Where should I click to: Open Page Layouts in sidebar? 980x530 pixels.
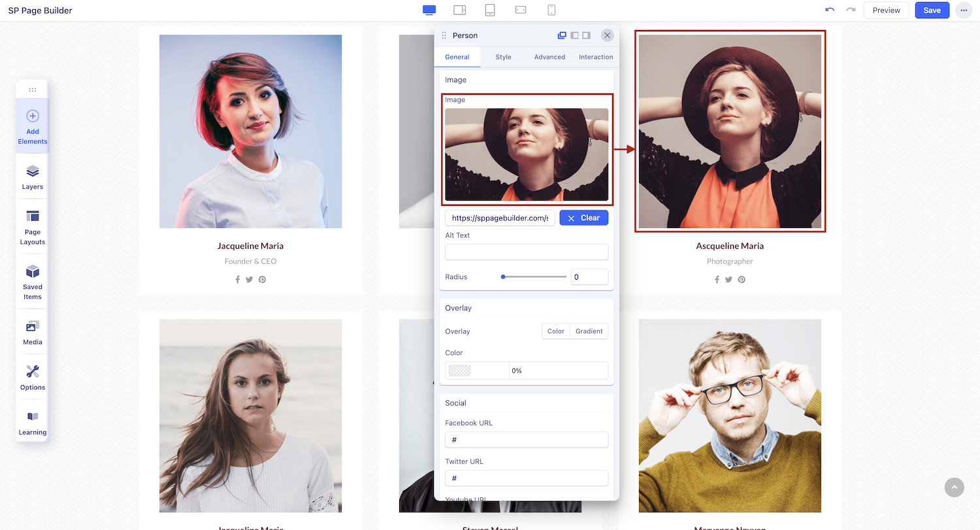[33, 226]
